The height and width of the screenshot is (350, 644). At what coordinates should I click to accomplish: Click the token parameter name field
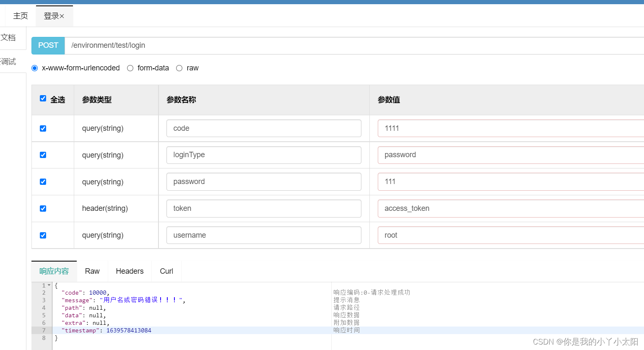pyautogui.click(x=264, y=208)
